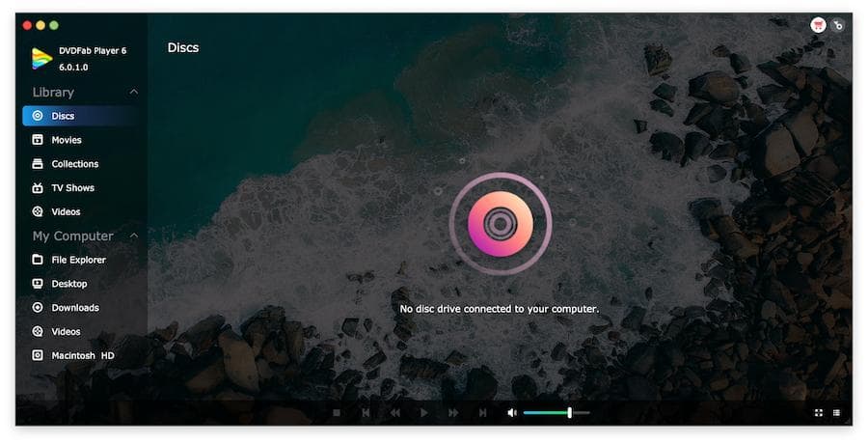Toggle fullscreen mode icon
This screenshot has width=868, height=444.
(818, 412)
